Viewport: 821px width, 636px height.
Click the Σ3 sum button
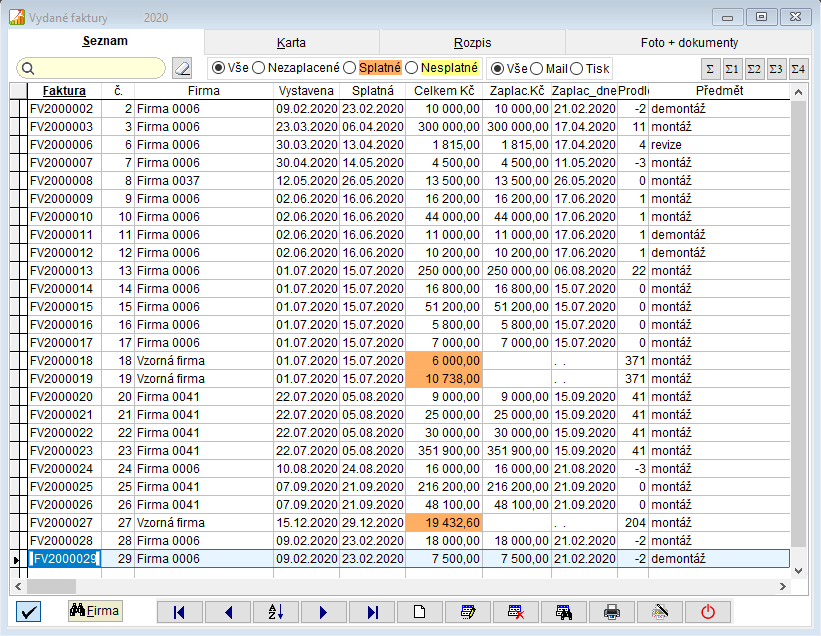click(776, 69)
